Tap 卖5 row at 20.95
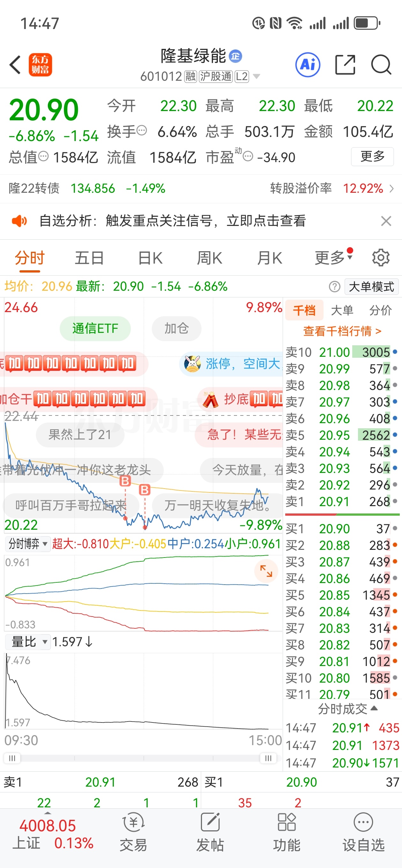The width and height of the screenshot is (402, 868). tap(342, 435)
